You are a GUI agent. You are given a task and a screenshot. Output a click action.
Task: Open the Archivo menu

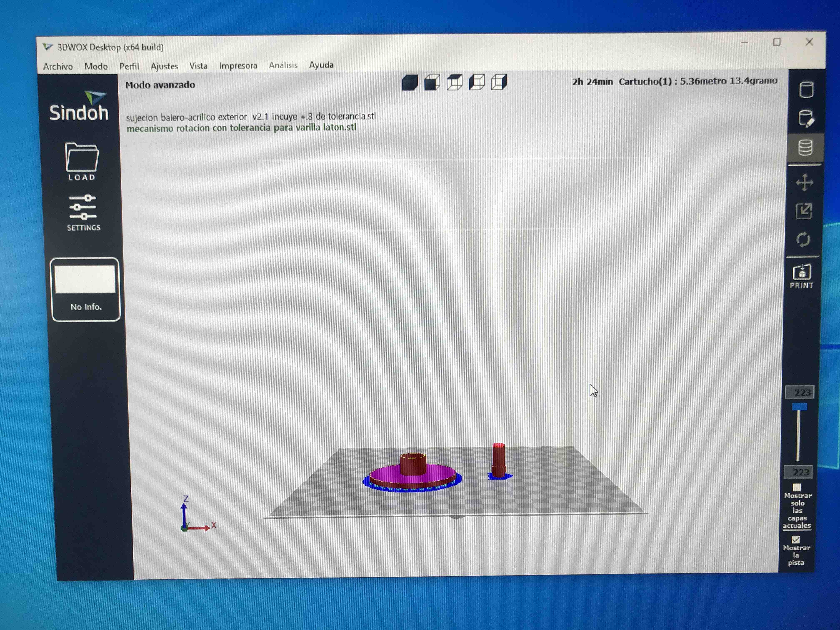(58, 66)
